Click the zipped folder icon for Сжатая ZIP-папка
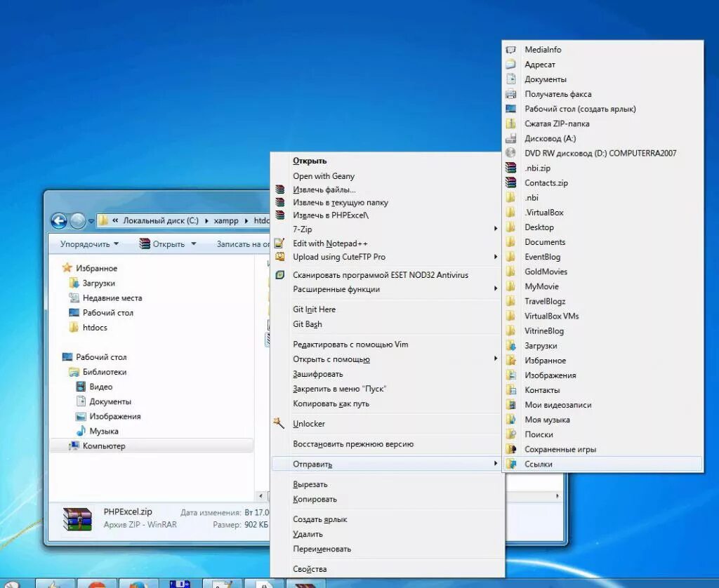This screenshot has height=588, width=719. click(x=511, y=123)
